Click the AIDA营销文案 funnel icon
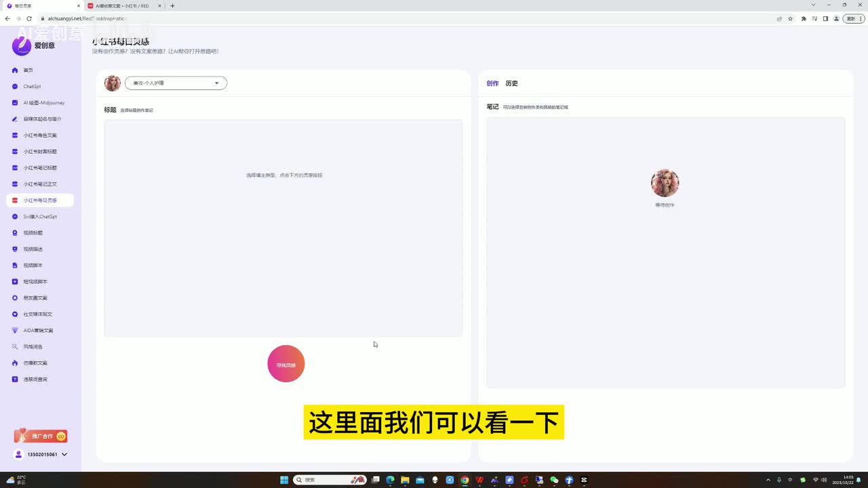This screenshot has width=868, height=488. [x=15, y=331]
